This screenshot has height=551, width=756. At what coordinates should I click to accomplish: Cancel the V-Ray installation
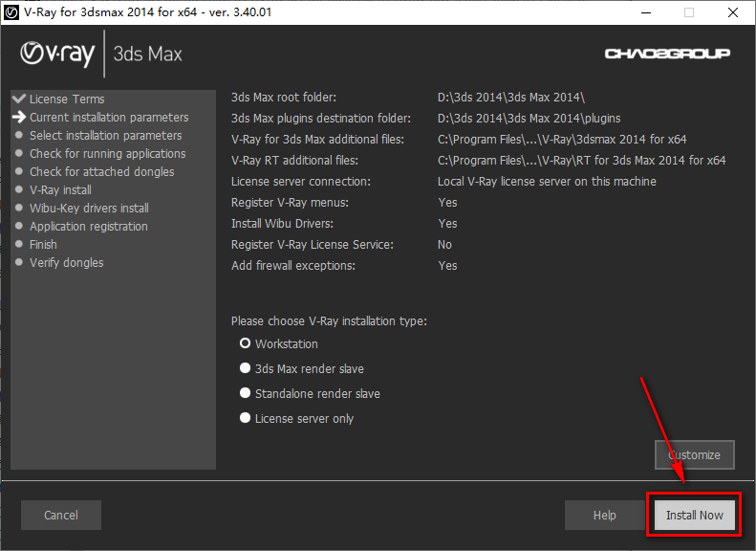click(61, 515)
